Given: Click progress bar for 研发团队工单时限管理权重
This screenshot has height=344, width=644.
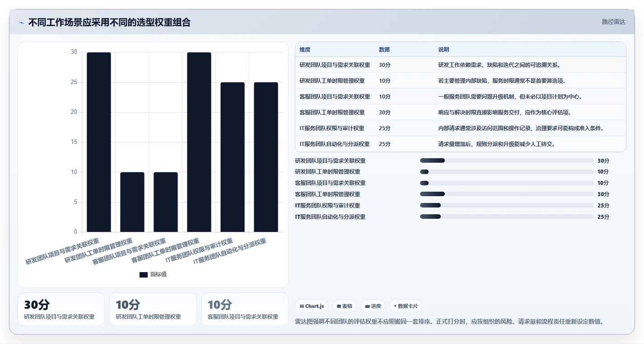Looking at the screenshot, I should 507,172.
